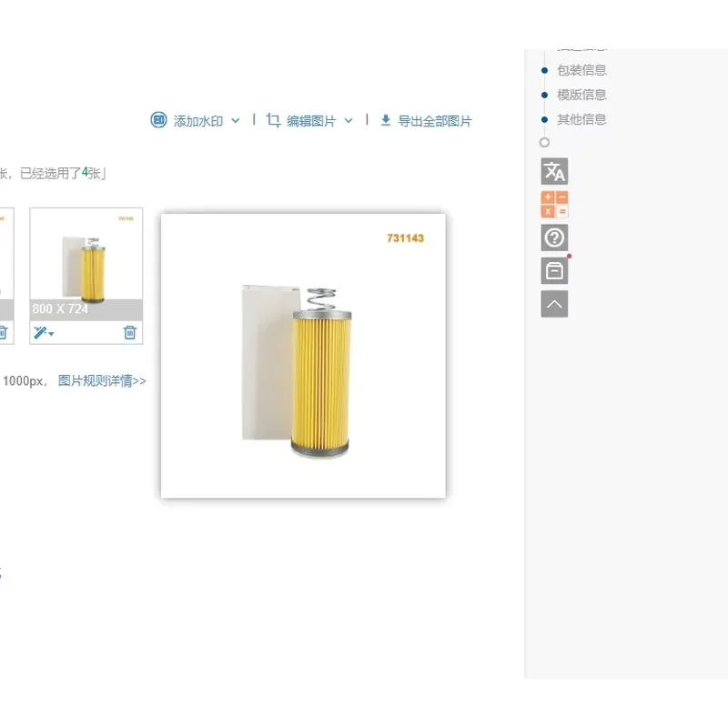Screen dimensions: 728x728
Task: Click the large 731143 filter preview image
Action: click(303, 356)
